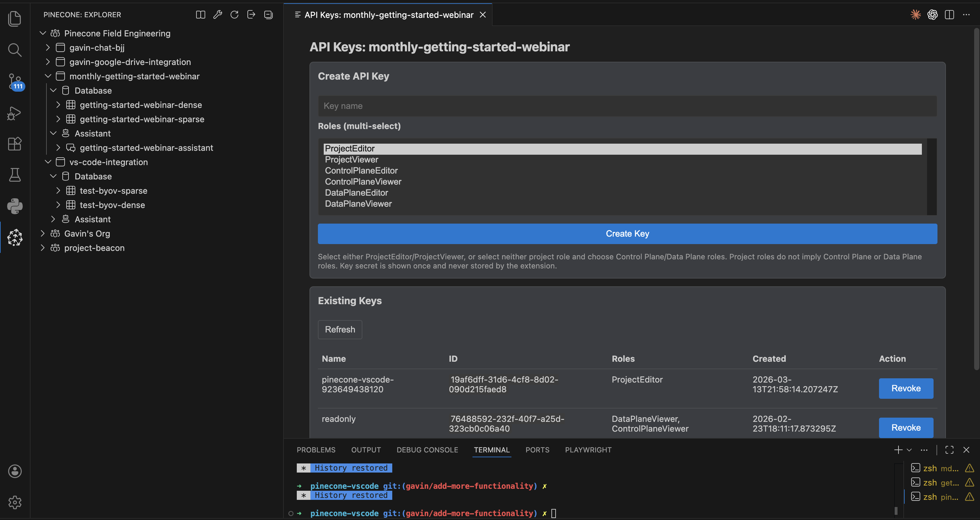980x520 pixels.
Task: Click the orange Claude icon in the title bar
Action: (x=916, y=15)
